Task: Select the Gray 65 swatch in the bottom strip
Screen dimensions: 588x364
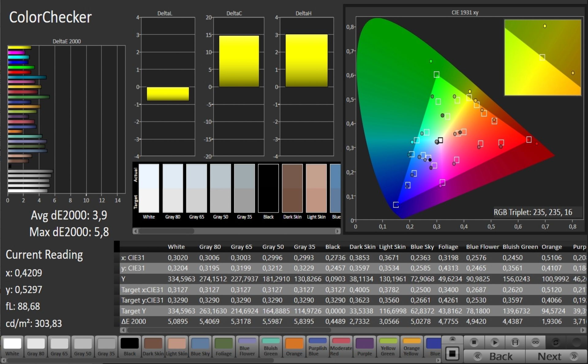Action: [x=59, y=347]
